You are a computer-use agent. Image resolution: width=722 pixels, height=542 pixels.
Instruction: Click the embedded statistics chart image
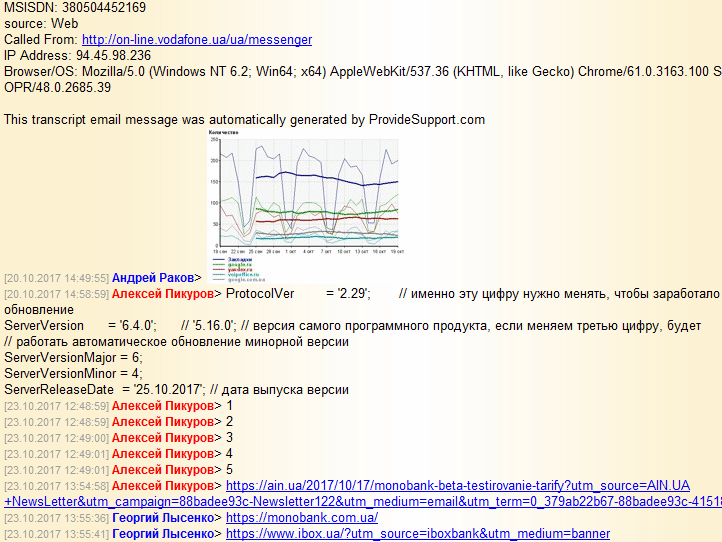[x=306, y=206]
